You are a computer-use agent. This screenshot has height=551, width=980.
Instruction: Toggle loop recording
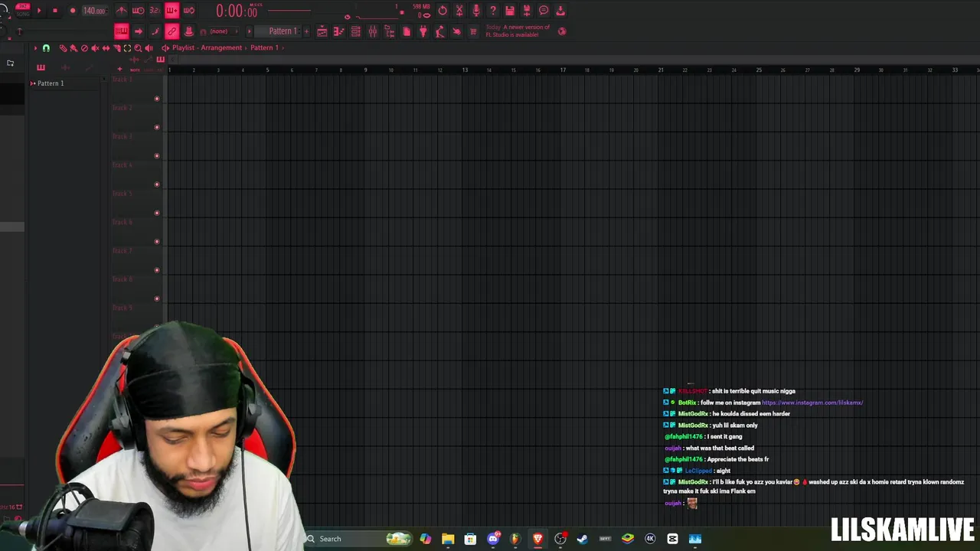coord(188,11)
